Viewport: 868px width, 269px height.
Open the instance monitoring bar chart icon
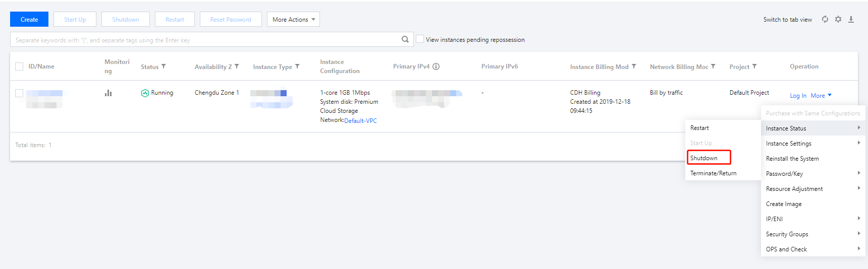tap(108, 93)
